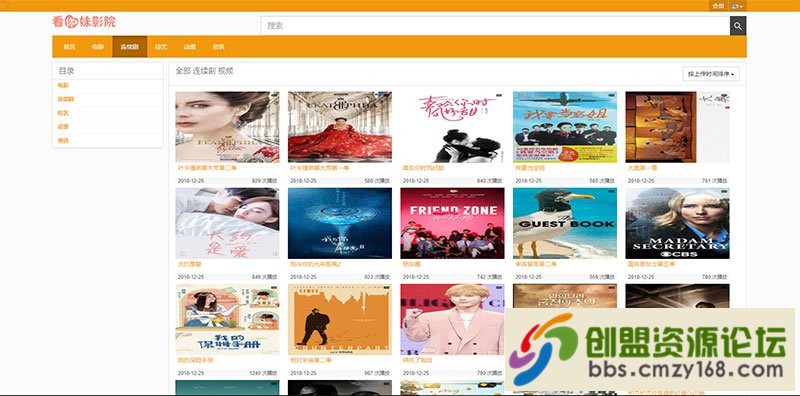Open the 看妹影院 site logo
Viewport: 800px width, 396px height.
[84, 22]
